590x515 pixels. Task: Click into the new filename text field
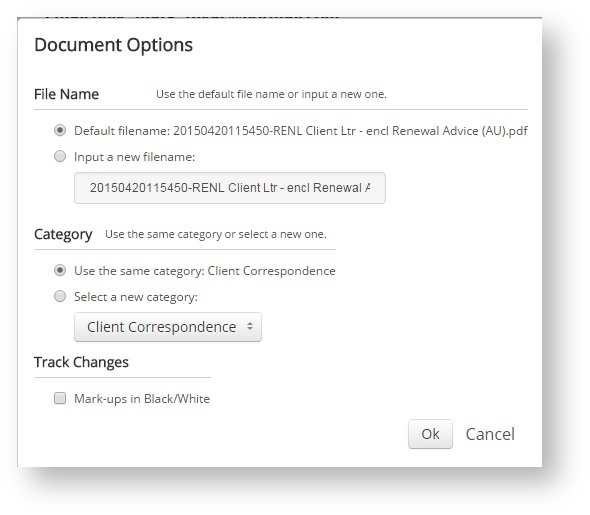[x=230, y=188]
